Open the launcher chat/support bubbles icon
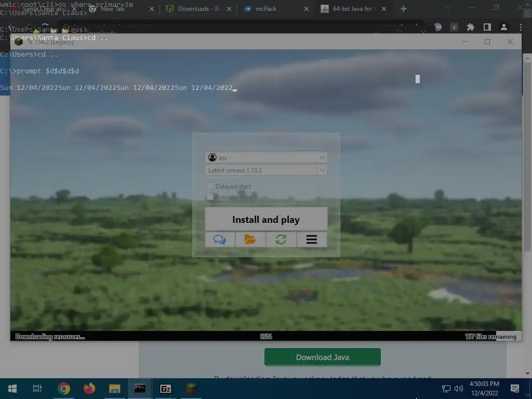The height and width of the screenshot is (399, 532). [220, 240]
